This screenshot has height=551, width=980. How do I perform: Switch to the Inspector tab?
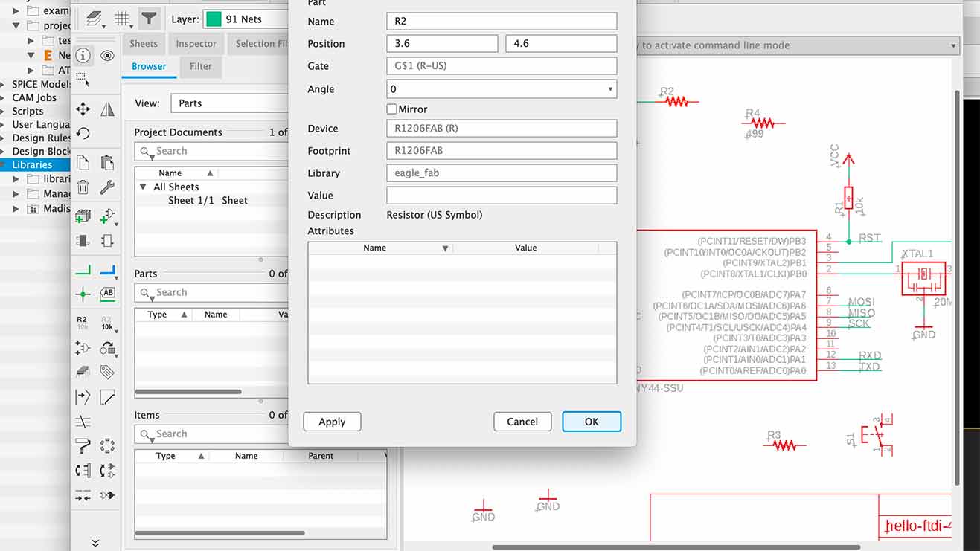[196, 44]
